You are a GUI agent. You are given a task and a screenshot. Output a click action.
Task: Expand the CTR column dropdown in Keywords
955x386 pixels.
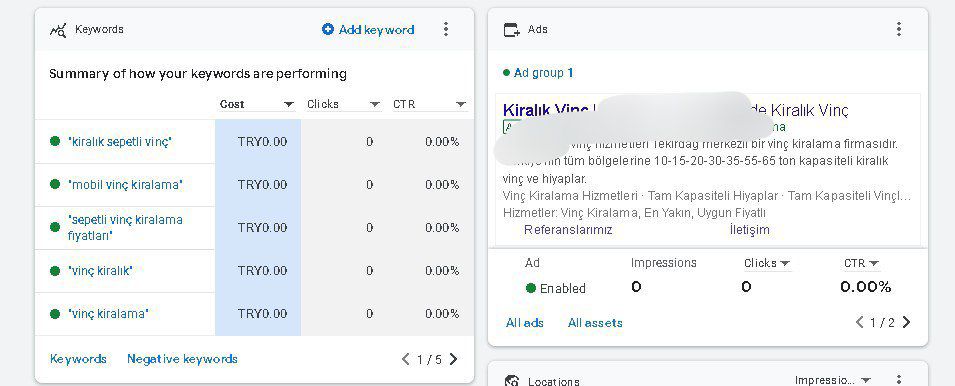coord(461,105)
